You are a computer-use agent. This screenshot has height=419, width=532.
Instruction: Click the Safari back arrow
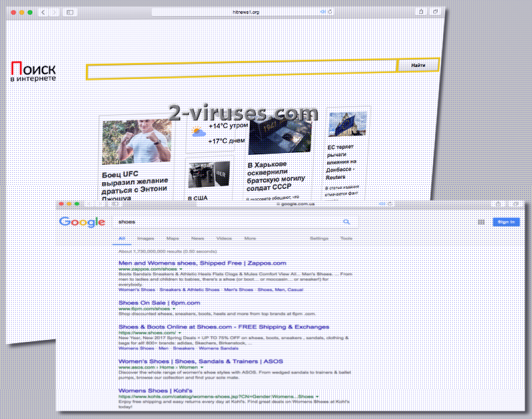43,12
